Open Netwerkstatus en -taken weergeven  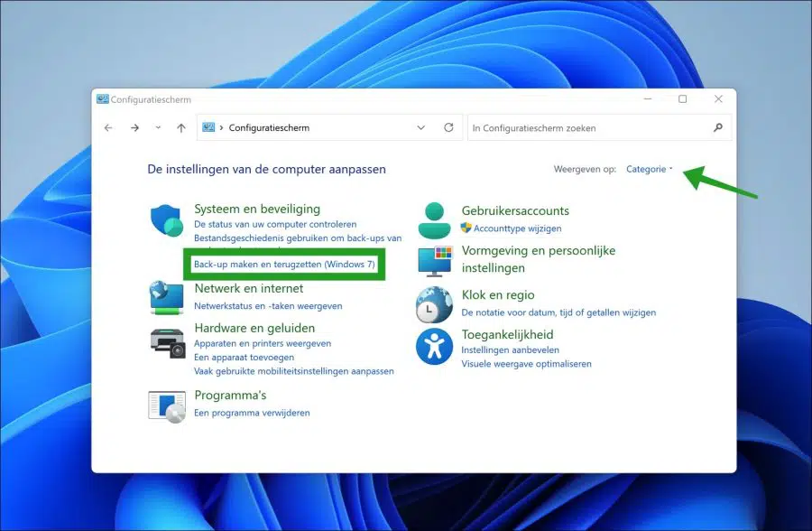click(268, 306)
